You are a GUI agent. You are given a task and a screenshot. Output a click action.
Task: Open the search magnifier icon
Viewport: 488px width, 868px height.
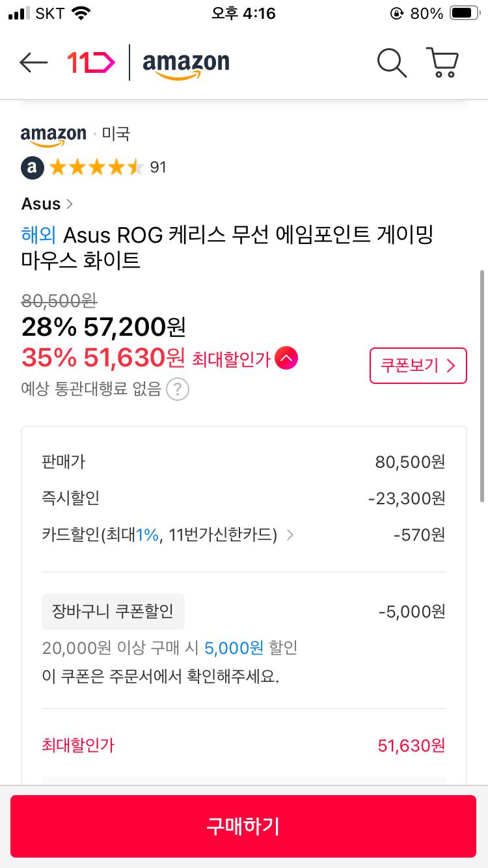tap(392, 62)
